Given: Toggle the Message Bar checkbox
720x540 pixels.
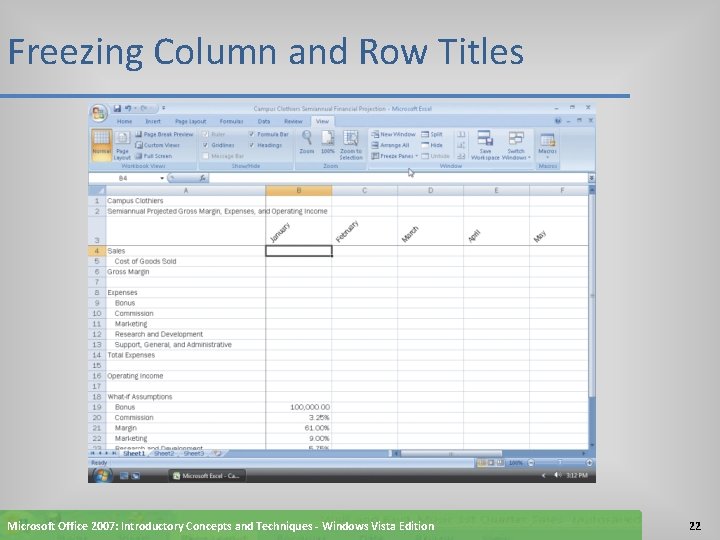Looking at the screenshot, I should coord(206,156).
